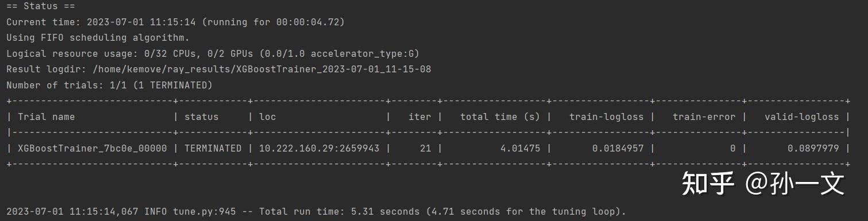Select the train-error column header
868x221 pixels.
point(704,117)
